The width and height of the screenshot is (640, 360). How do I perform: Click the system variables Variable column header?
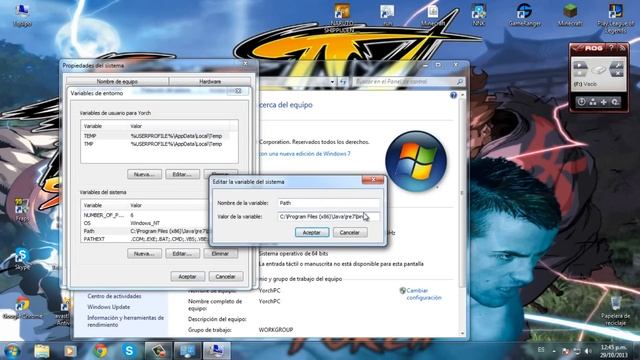(105, 205)
